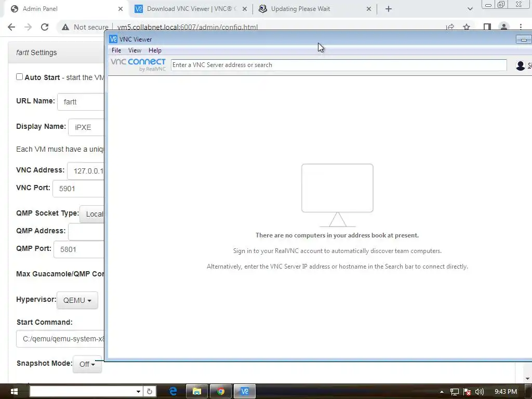Click the taskbar clock 9:43 PM
The height and width of the screenshot is (399, 532).
(506, 392)
